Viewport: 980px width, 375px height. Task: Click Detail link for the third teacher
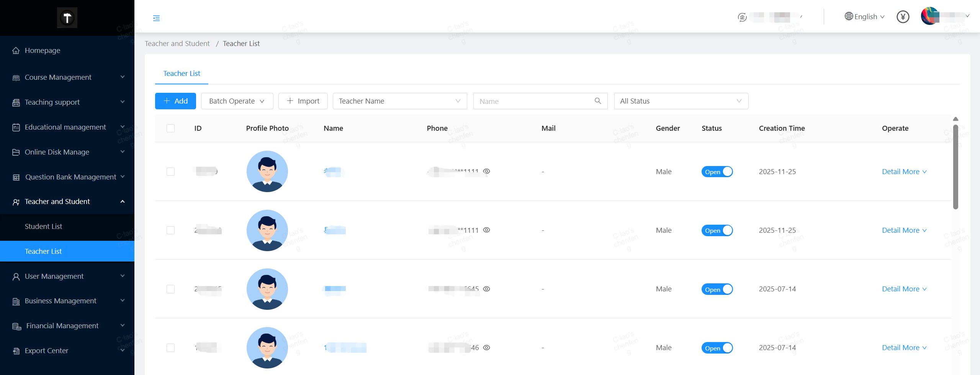(891, 289)
